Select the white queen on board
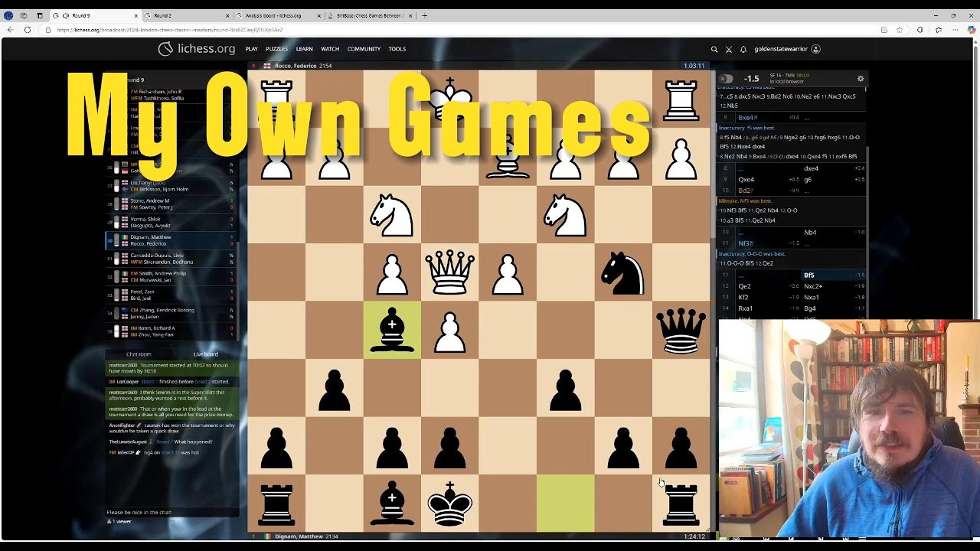980x551 pixels. coord(450,272)
